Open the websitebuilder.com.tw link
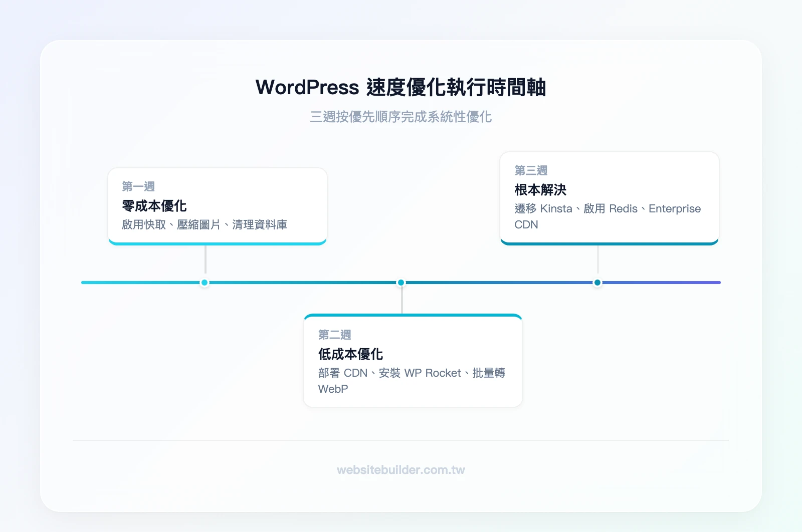 click(x=400, y=470)
